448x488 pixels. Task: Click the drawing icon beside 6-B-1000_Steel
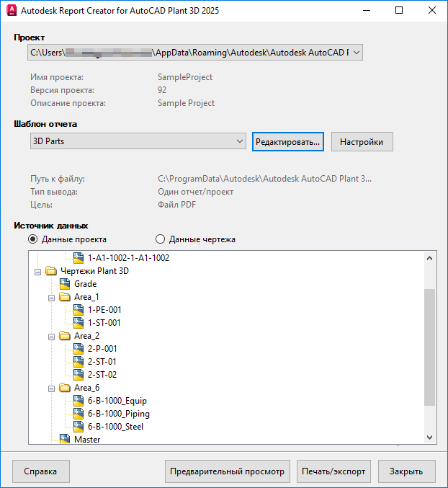click(x=79, y=427)
